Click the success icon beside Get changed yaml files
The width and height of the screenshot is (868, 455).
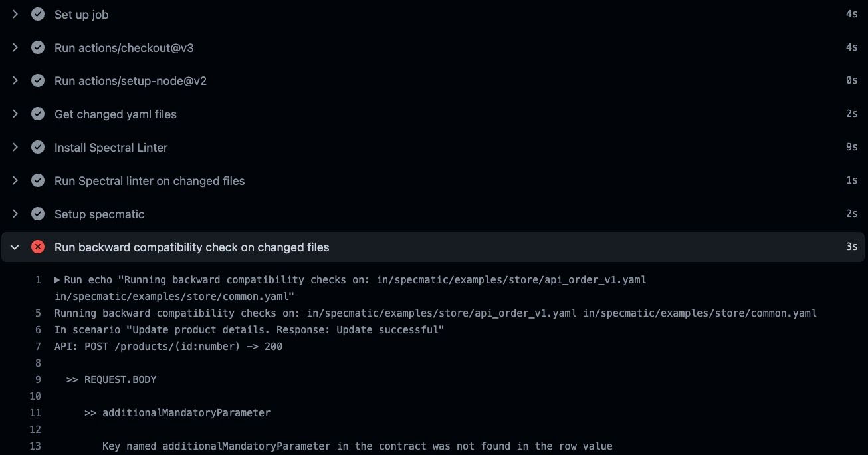(38, 114)
